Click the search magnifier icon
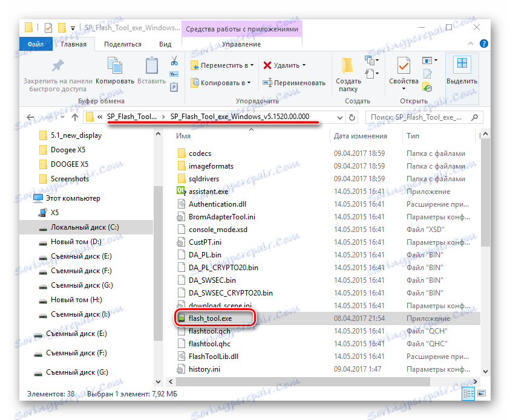 (x=474, y=117)
